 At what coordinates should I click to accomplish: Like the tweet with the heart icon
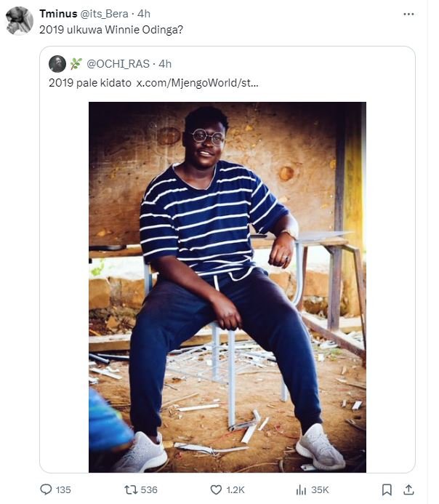216,489
